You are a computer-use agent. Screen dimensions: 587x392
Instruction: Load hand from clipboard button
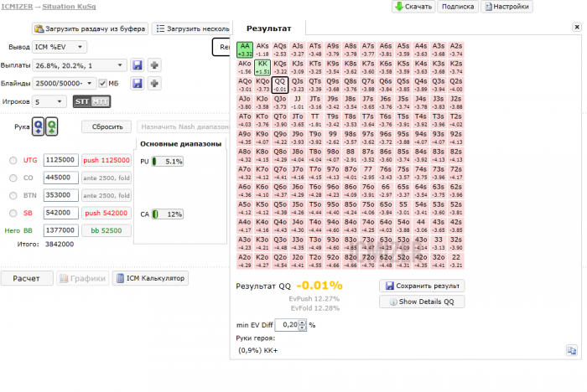[x=90, y=28]
